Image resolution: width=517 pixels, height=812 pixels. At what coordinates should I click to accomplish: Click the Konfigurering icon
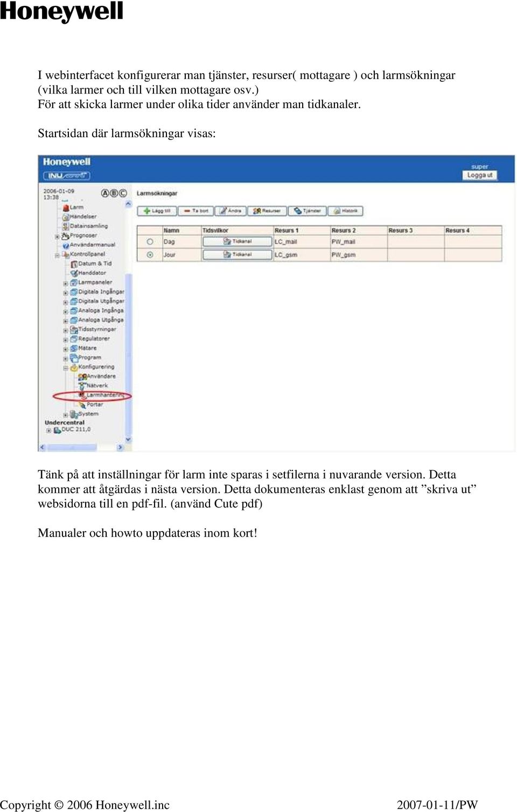74,367
